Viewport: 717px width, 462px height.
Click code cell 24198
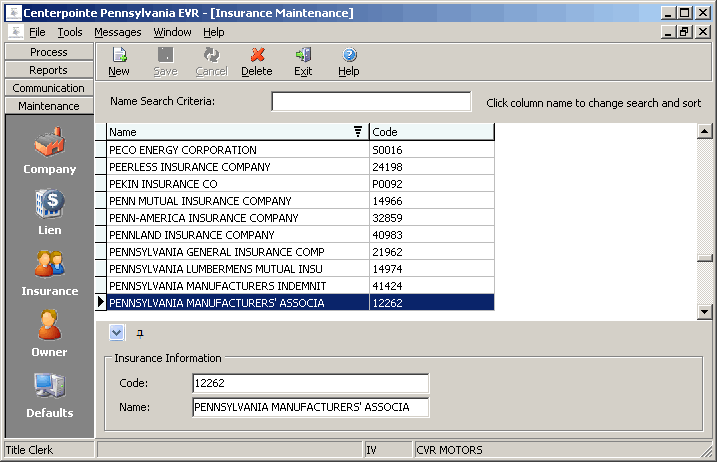[x=432, y=167]
